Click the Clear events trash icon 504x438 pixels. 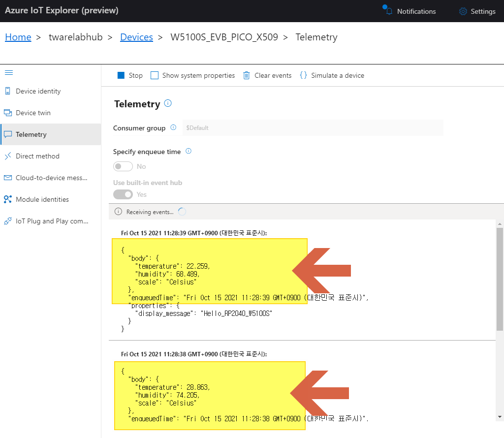pos(246,75)
